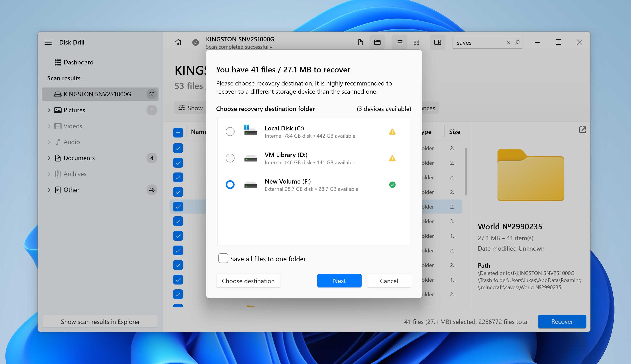Image resolution: width=631 pixels, height=364 pixels.
Task: Switch to file view icon
Action: [360, 42]
